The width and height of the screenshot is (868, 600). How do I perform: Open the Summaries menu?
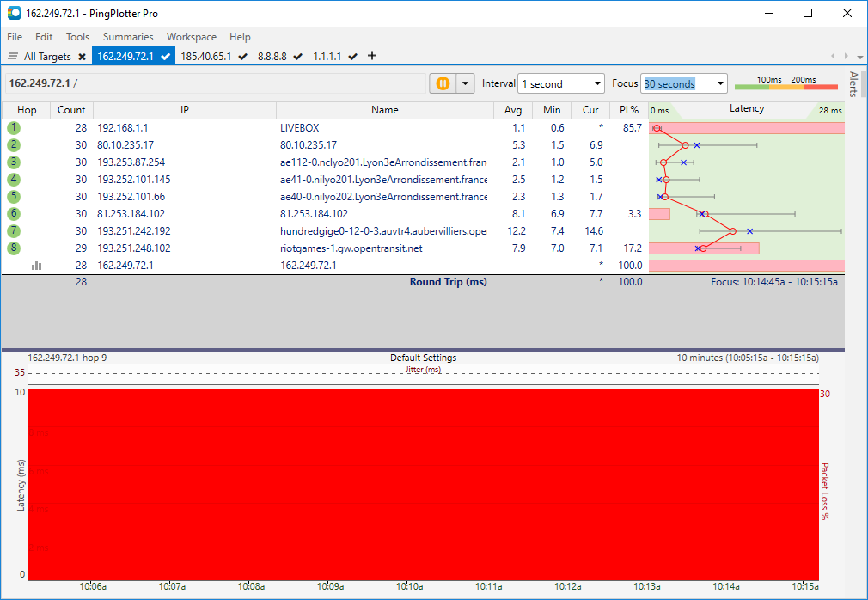coord(128,37)
